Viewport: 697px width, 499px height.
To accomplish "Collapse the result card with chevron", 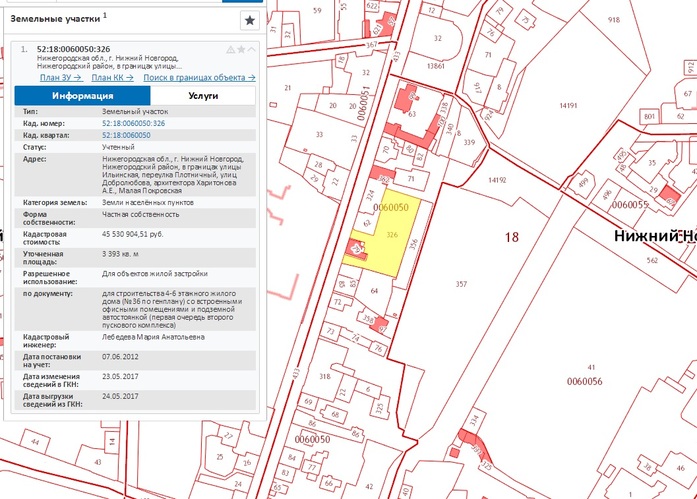I will [252, 49].
